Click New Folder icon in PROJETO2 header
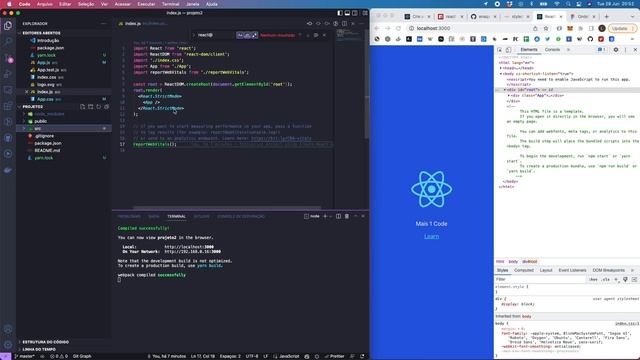 point(91,107)
